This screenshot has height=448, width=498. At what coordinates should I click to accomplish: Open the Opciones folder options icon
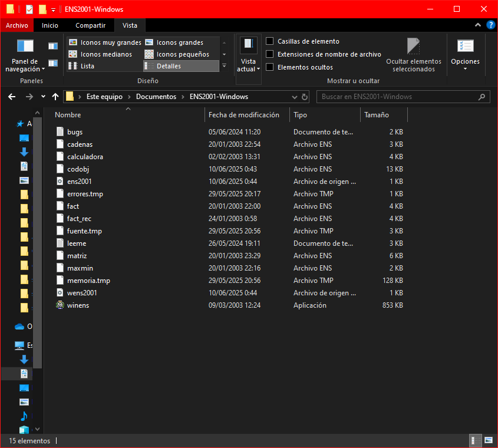[x=465, y=47]
